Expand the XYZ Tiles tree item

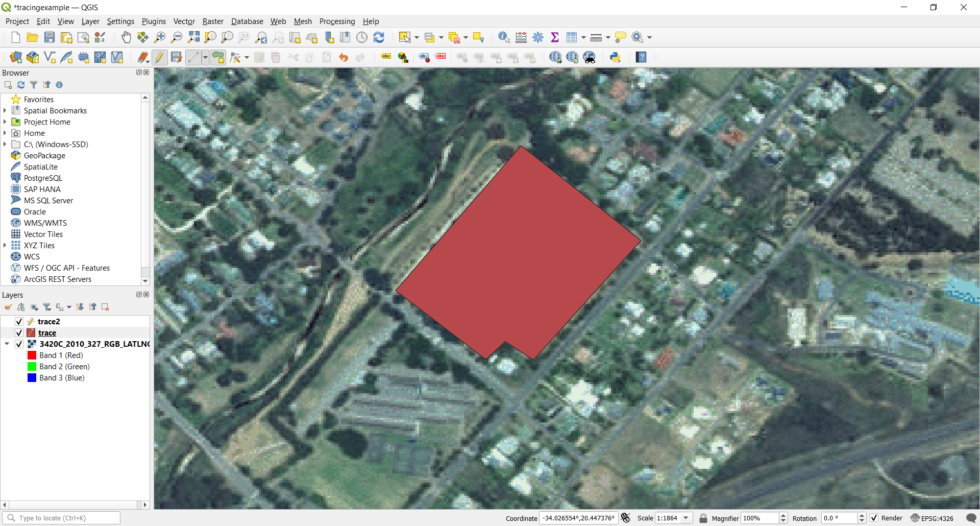click(x=5, y=245)
